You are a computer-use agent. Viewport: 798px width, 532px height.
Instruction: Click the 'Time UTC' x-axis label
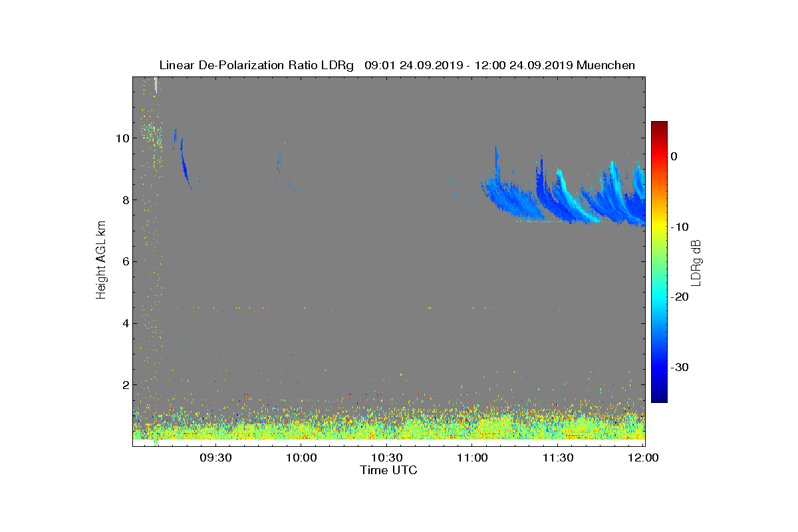tap(388, 470)
